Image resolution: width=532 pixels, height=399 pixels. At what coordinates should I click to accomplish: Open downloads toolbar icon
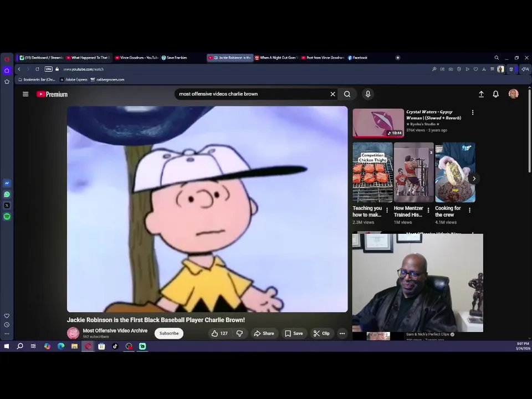pos(484,69)
